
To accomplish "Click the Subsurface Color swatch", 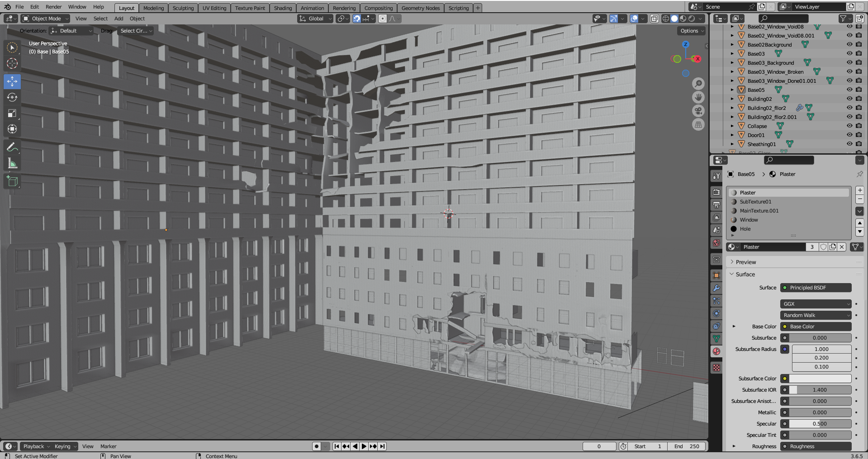I will point(821,379).
